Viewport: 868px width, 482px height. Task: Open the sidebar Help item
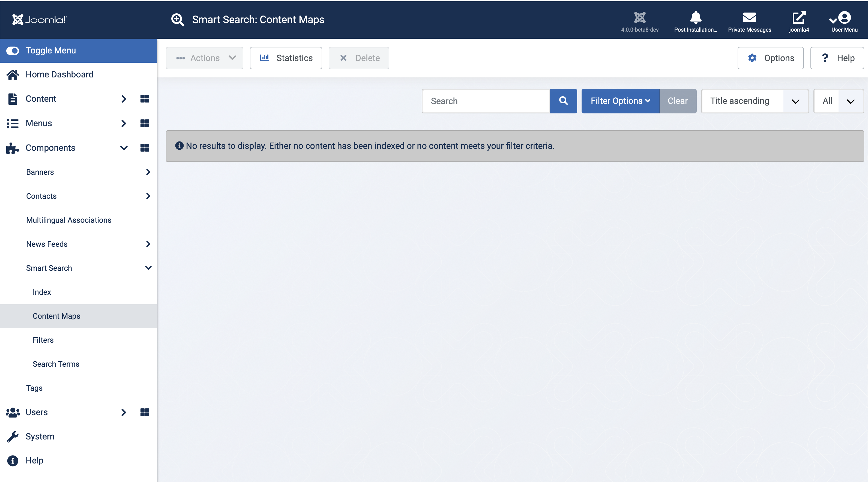tap(34, 460)
